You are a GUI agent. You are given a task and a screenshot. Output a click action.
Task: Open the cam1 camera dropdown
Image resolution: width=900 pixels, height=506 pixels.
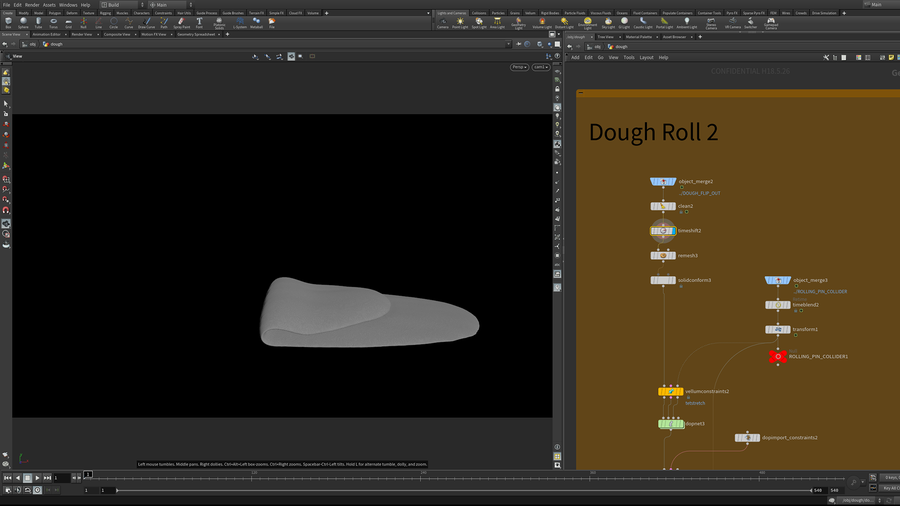(x=541, y=67)
